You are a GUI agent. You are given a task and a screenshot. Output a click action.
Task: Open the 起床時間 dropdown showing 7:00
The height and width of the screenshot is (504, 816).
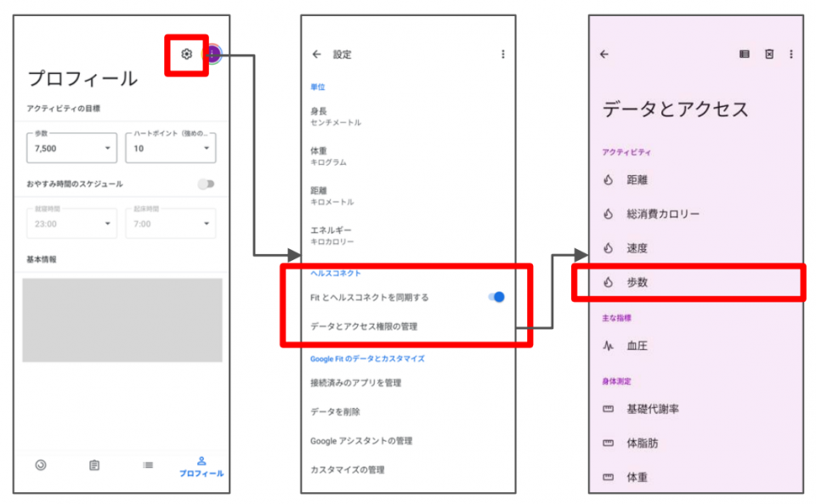coord(171,224)
